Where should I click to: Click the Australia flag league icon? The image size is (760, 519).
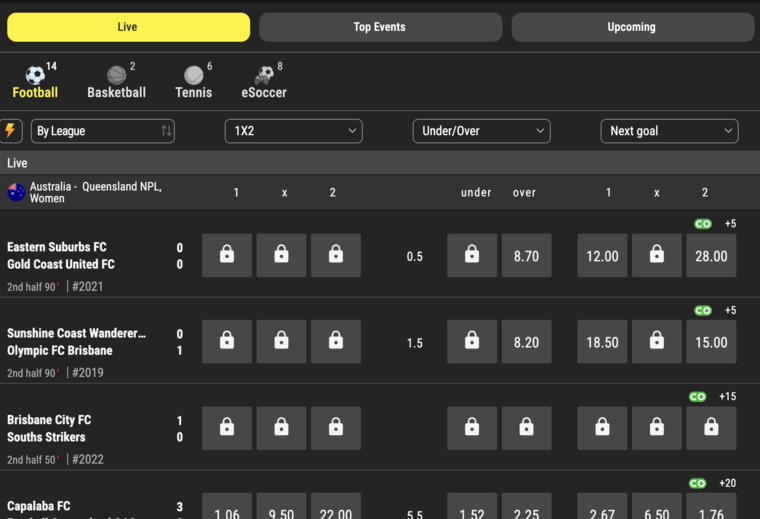[x=16, y=192]
